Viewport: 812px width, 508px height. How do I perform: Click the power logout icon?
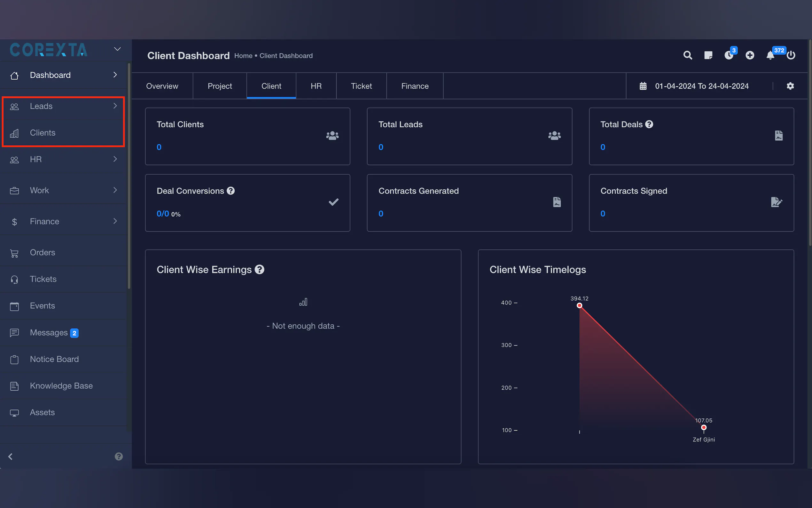[791, 55]
